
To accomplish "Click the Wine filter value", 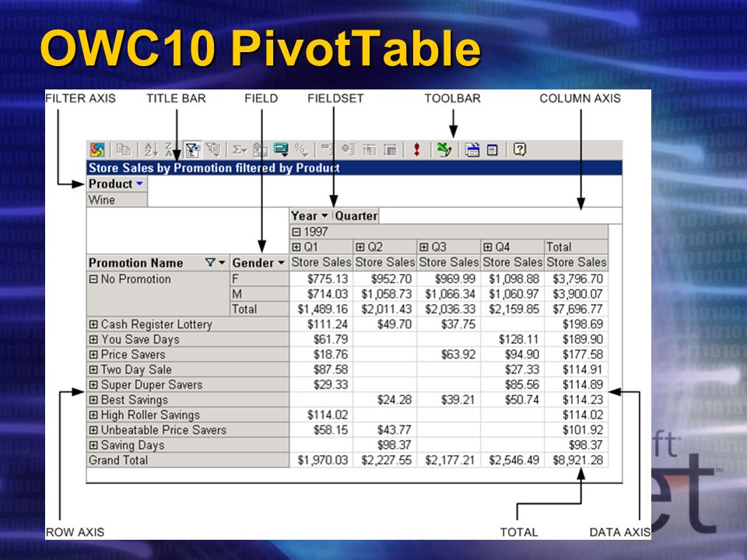I will pos(117,200).
